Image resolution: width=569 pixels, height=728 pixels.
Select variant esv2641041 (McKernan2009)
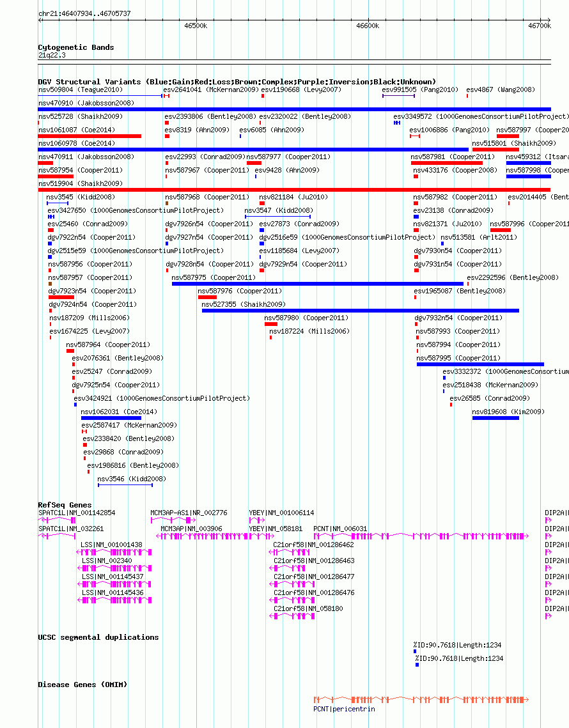[x=211, y=89]
